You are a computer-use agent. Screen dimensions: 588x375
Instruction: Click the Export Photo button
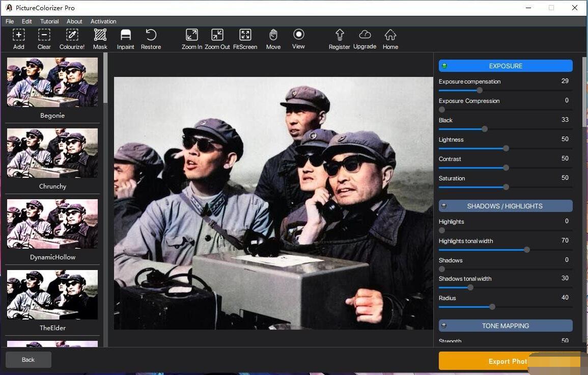(x=510, y=361)
